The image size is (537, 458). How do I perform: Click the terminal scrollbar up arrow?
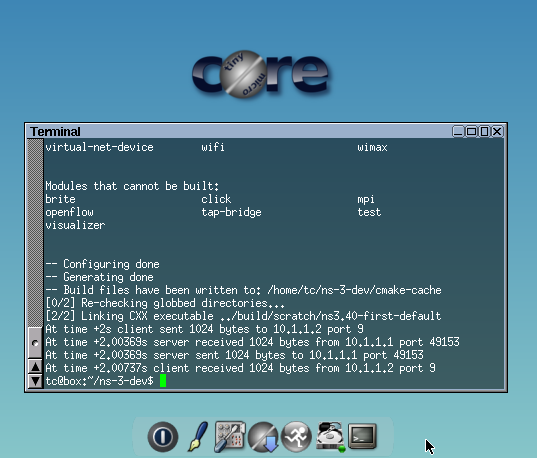point(35,367)
